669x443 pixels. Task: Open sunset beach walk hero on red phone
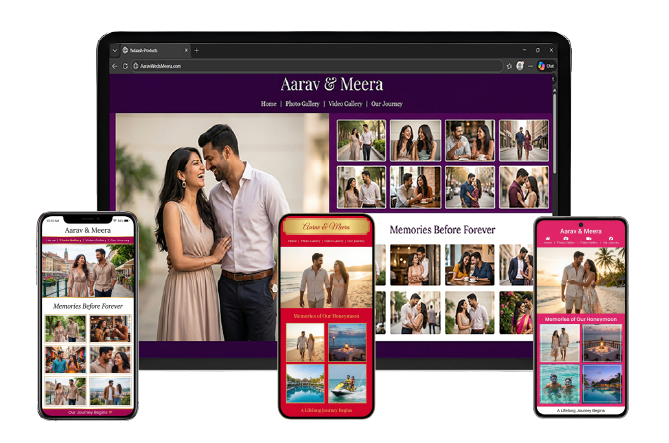click(x=326, y=277)
